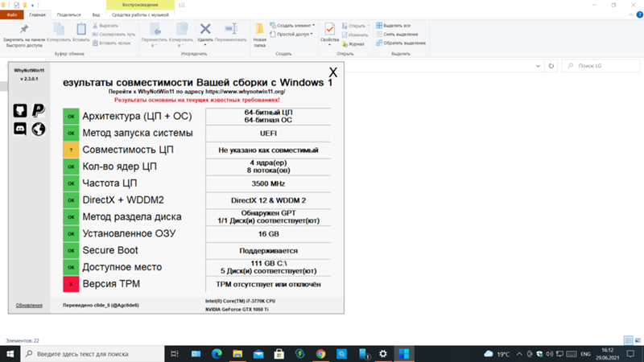Click the OK status for Установленное ОЗУ
Screen dimensions: 644x362
click(x=71, y=233)
